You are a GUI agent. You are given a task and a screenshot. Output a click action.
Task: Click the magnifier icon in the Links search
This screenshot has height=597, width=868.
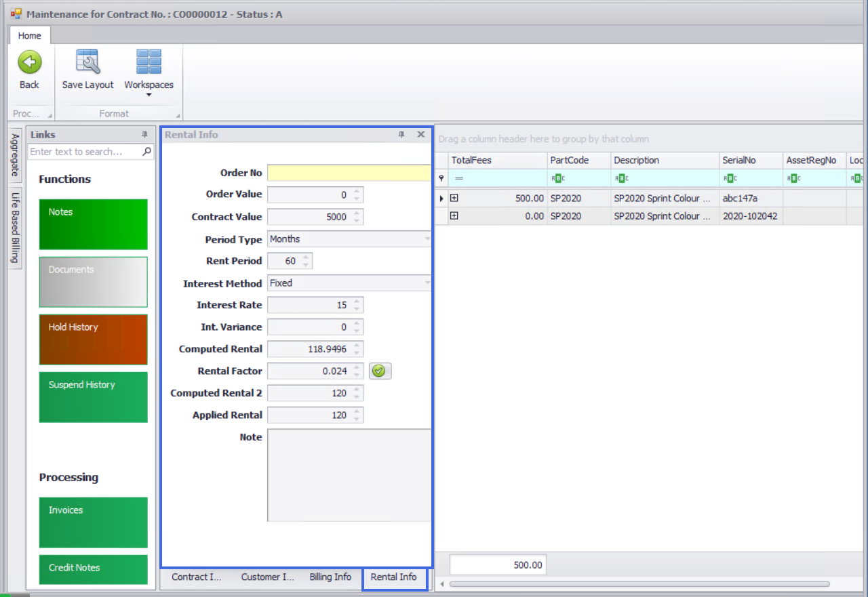tap(147, 152)
